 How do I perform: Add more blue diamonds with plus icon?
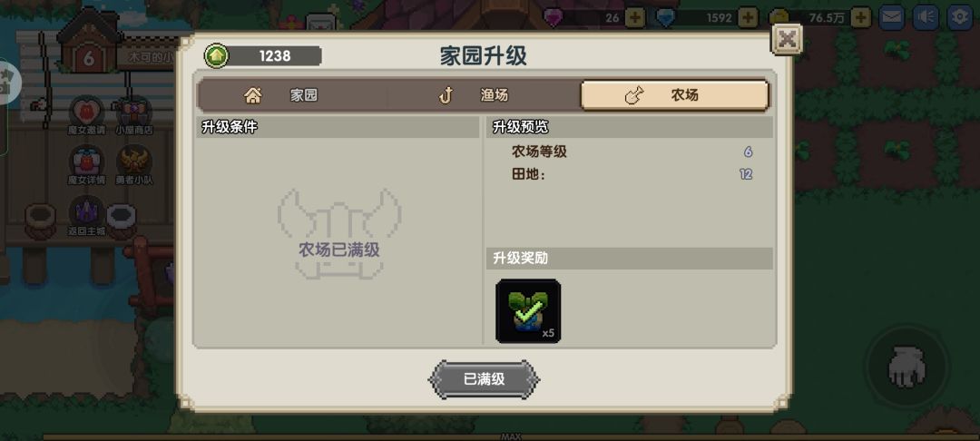pyautogui.click(x=748, y=17)
